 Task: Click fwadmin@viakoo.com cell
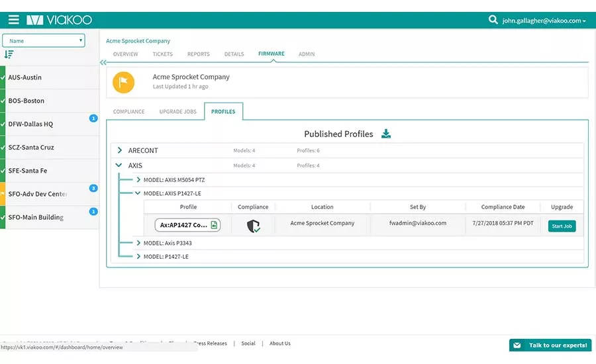[418, 223]
